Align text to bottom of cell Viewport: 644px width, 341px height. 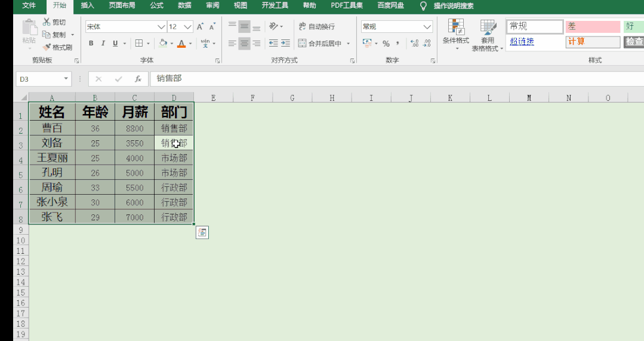[x=256, y=27]
